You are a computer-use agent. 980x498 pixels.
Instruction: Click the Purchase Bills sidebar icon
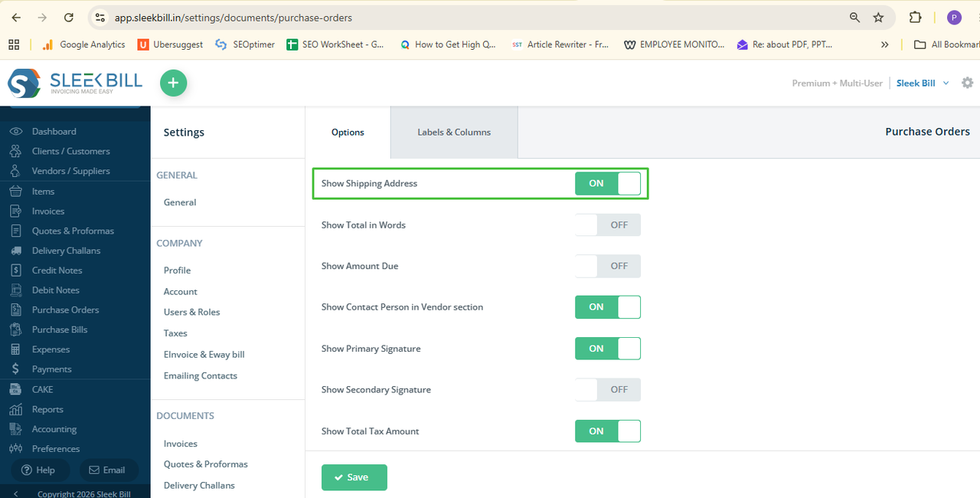[16, 329]
